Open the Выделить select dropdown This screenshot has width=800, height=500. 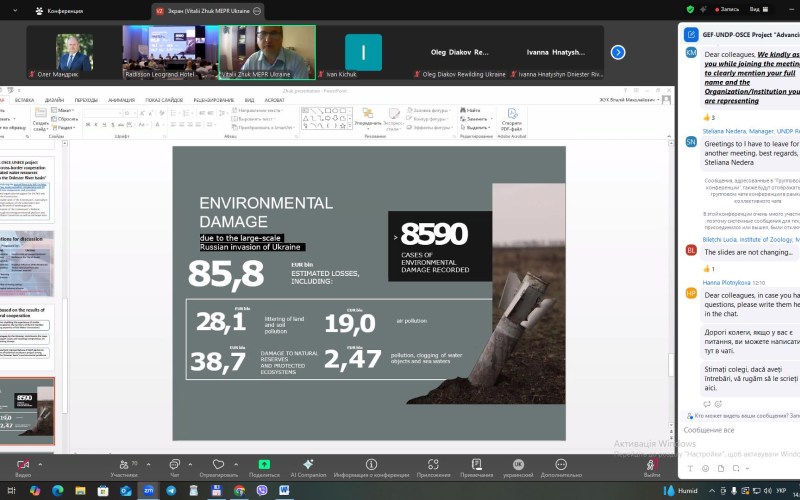[475, 128]
